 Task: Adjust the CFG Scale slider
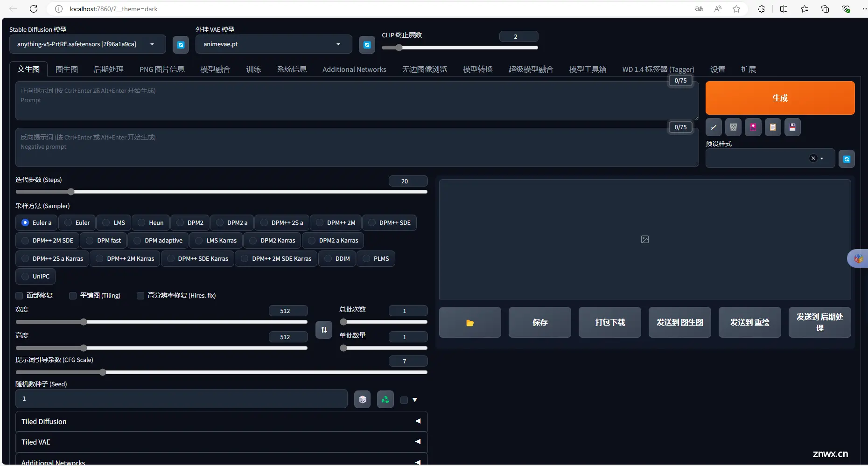pos(222,372)
